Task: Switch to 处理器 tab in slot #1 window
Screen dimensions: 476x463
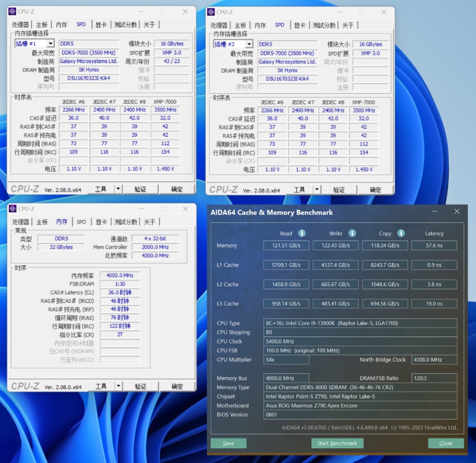Action: (20, 25)
